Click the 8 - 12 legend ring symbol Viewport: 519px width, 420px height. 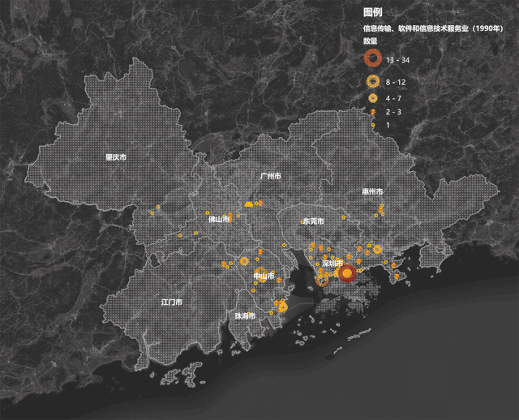tap(373, 81)
